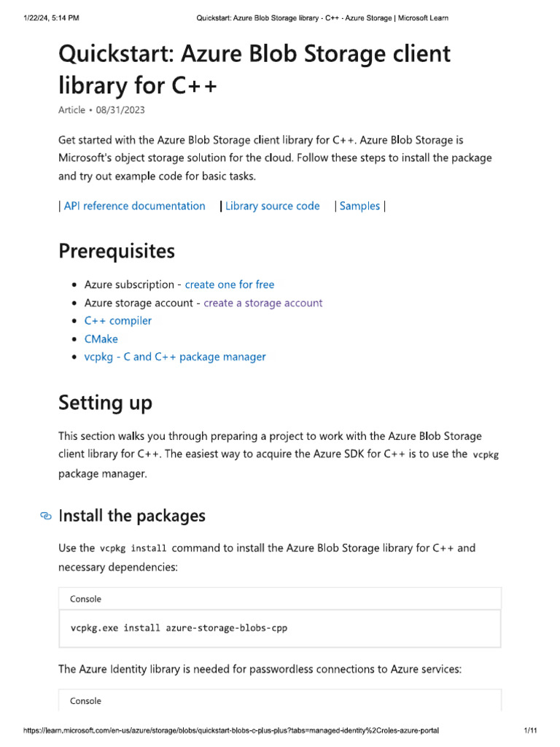Click the learn.microsoft.com URL in the footer
The width and height of the screenshot is (560, 747).
[231, 730]
